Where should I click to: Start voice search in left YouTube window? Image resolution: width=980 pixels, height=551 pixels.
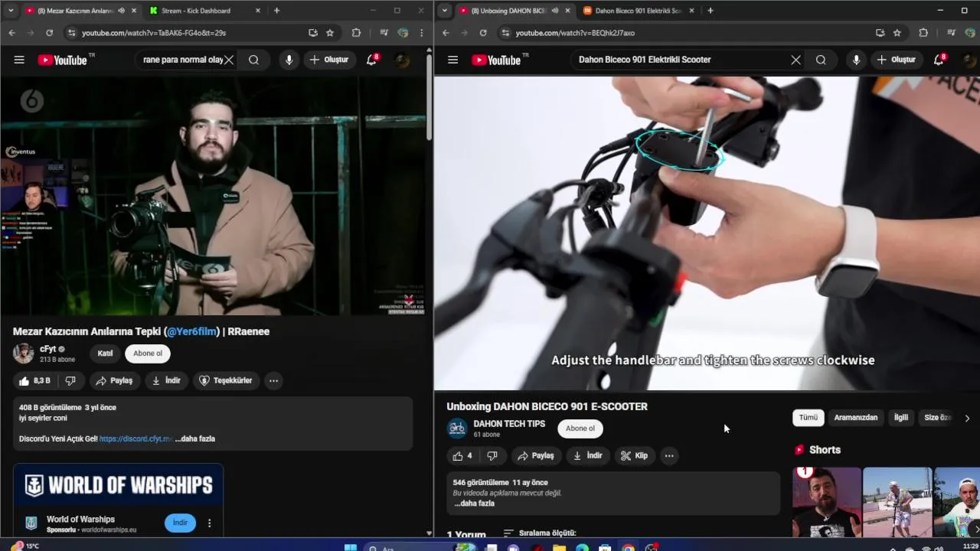coord(289,60)
